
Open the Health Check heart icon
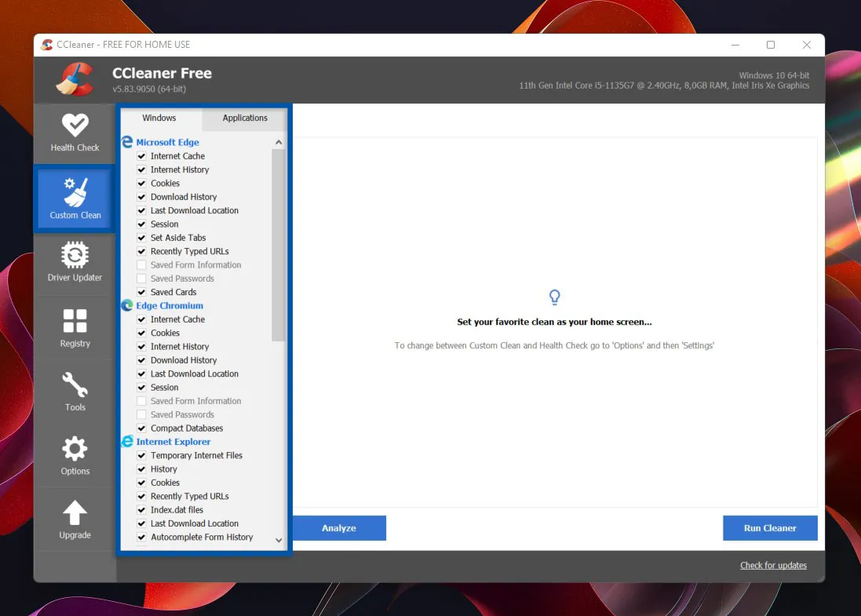(x=75, y=126)
